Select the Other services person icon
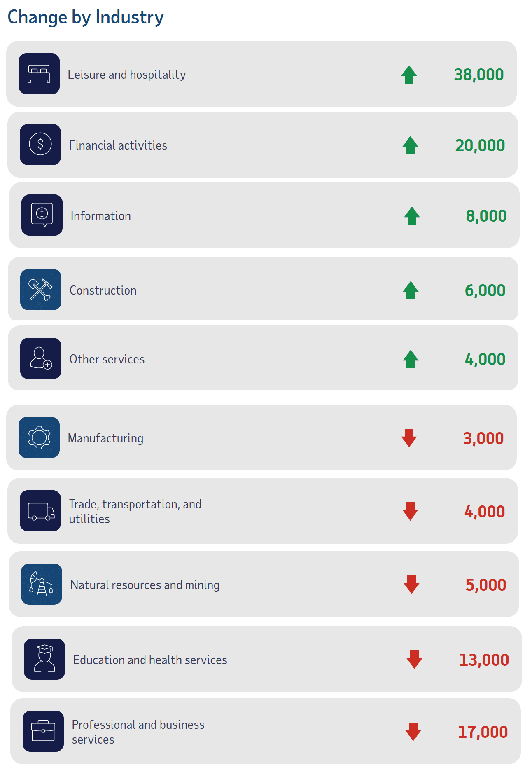This screenshot has height=779, width=532. (x=41, y=358)
